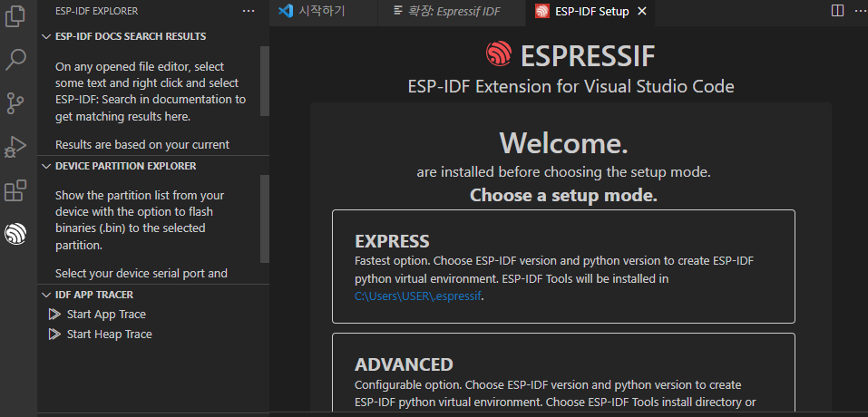Collapse ESP-IDF Docs Search Results section
Image resolution: width=868 pixels, height=417 pixels.
46,36
